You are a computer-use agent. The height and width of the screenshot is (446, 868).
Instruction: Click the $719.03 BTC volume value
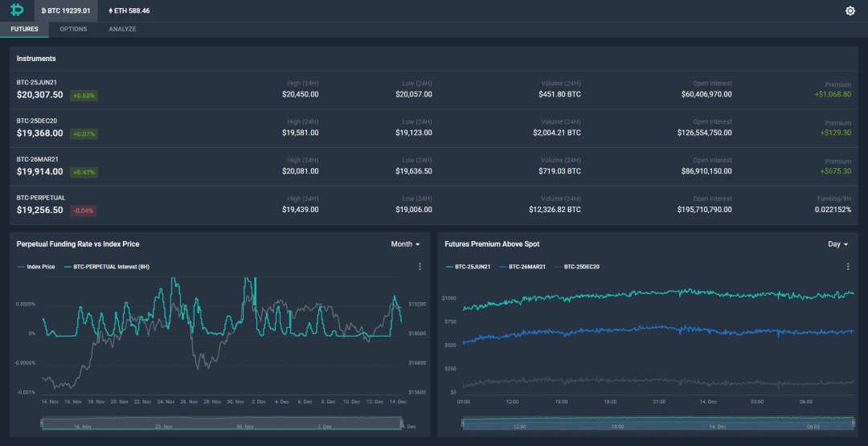coord(559,171)
